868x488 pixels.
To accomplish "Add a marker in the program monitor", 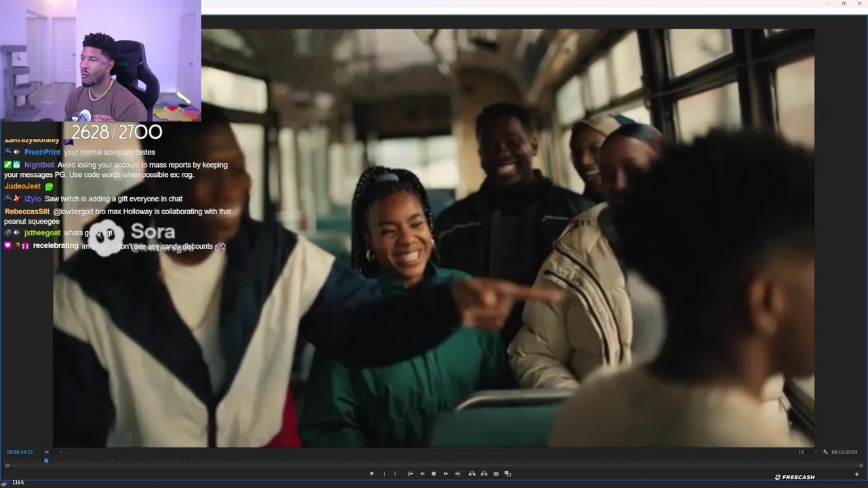I will pyautogui.click(x=372, y=474).
